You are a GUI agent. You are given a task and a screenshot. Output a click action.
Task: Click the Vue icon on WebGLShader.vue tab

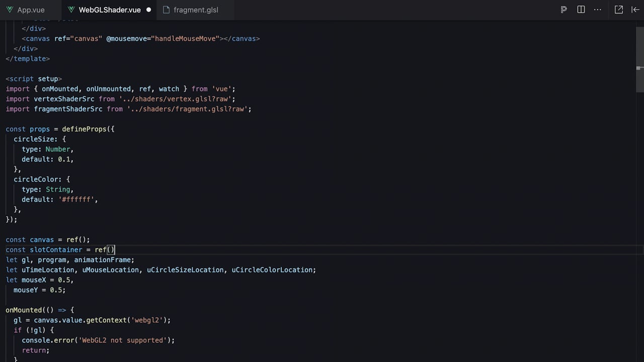tap(71, 10)
